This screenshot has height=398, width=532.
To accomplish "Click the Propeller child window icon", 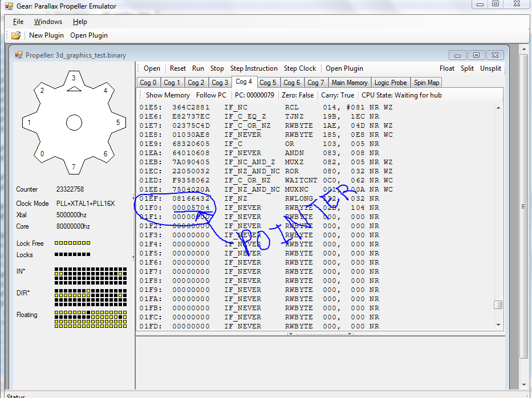I will tap(18, 55).
